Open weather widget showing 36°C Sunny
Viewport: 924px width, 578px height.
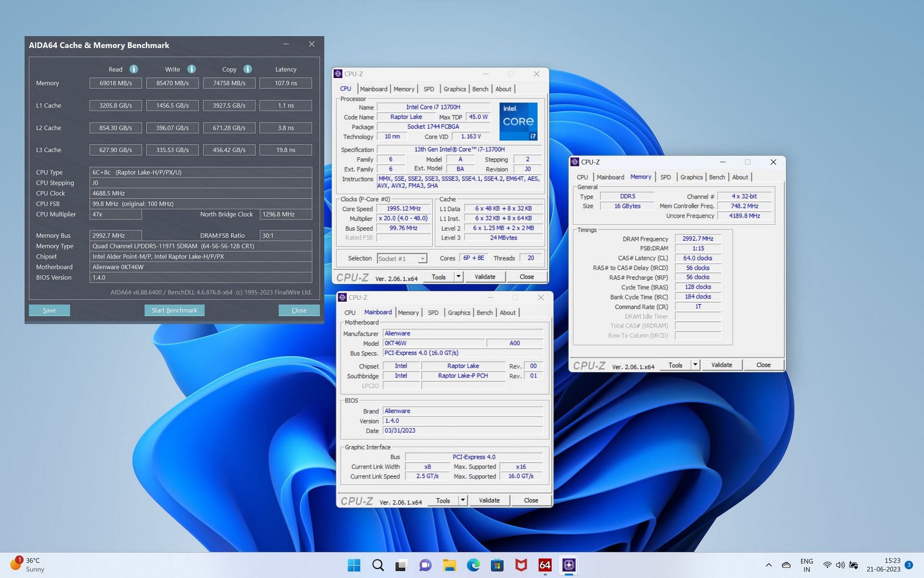click(27, 565)
